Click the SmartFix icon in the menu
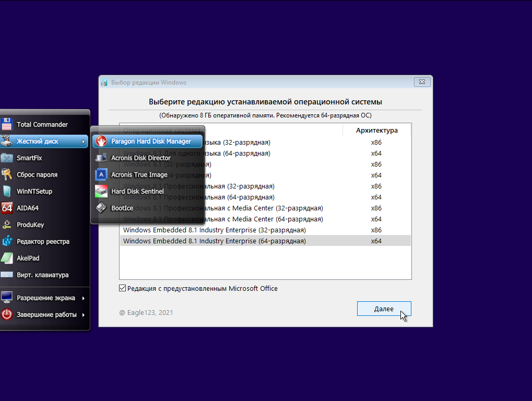Screen dimensions: 532x401 click(7, 158)
